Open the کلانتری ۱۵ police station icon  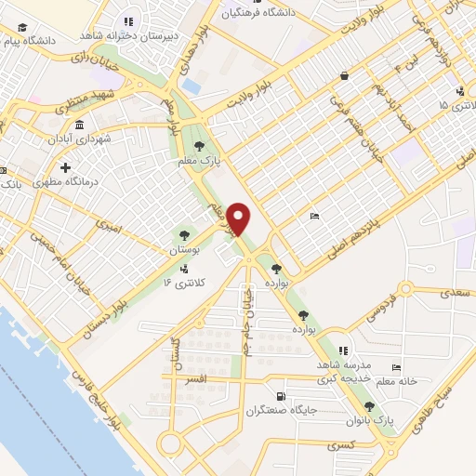pyautogui.click(x=460, y=91)
